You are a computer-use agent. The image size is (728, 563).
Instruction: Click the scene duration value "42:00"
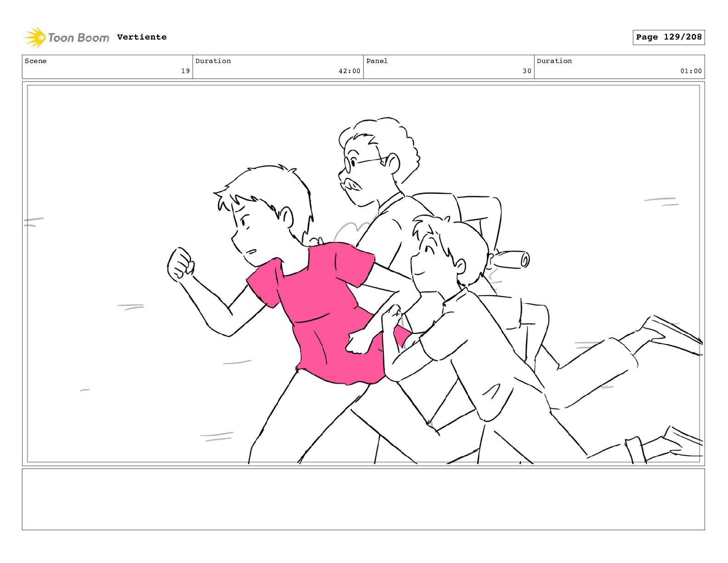350,71
